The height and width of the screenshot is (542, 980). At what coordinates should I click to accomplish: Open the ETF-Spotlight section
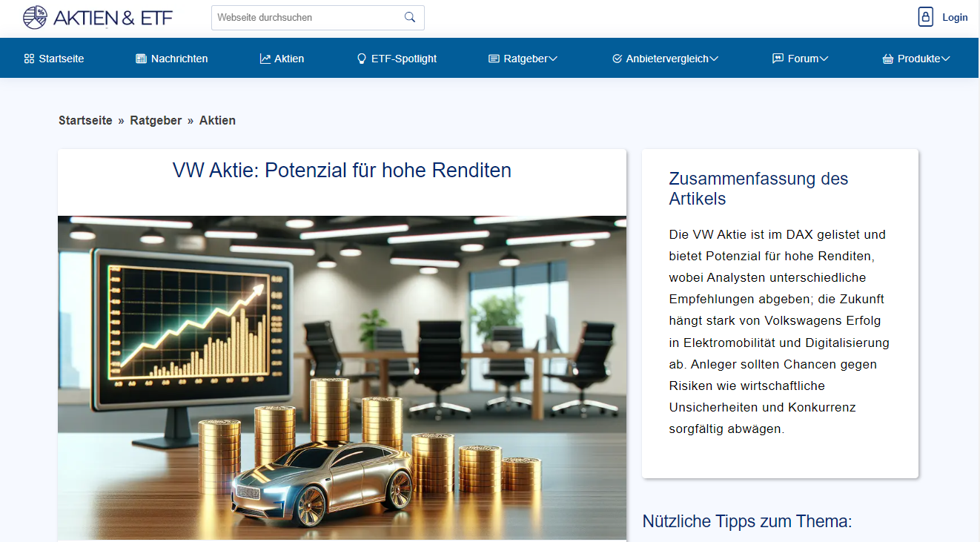[404, 58]
